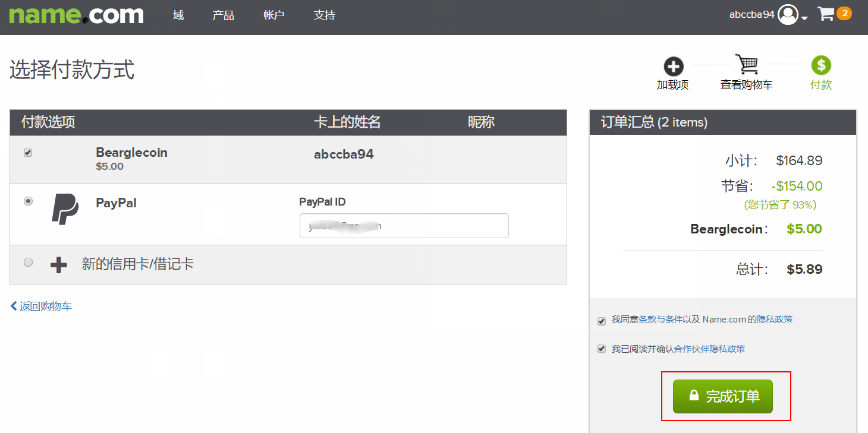This screenshot has height=433, width=868.
Task: Click the 选择付款方式 page heading
Action: (x=72, y=70)
